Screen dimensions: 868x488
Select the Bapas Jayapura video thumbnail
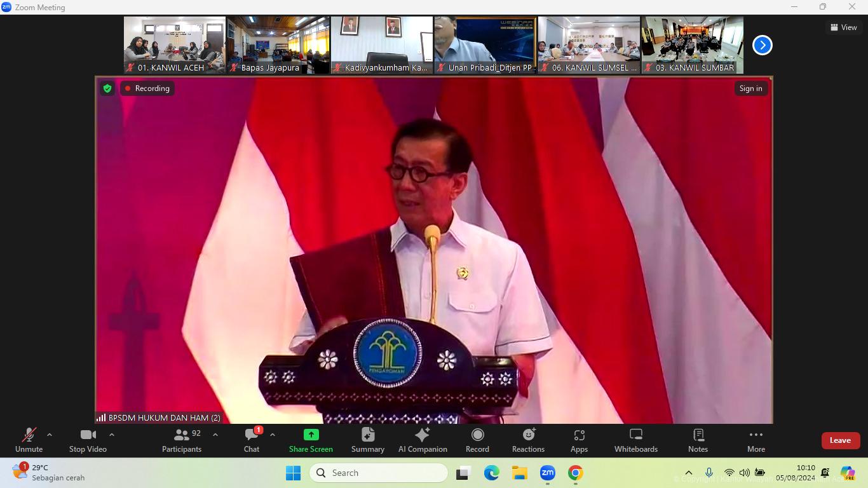coord(278,45)
